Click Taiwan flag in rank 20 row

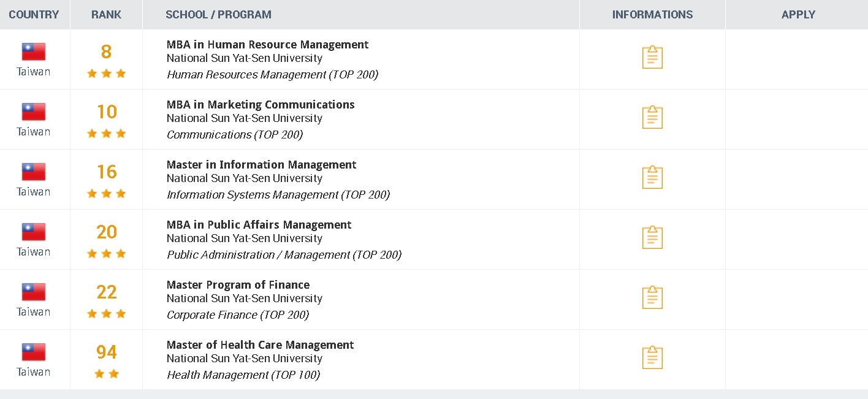tap(34, 232)
